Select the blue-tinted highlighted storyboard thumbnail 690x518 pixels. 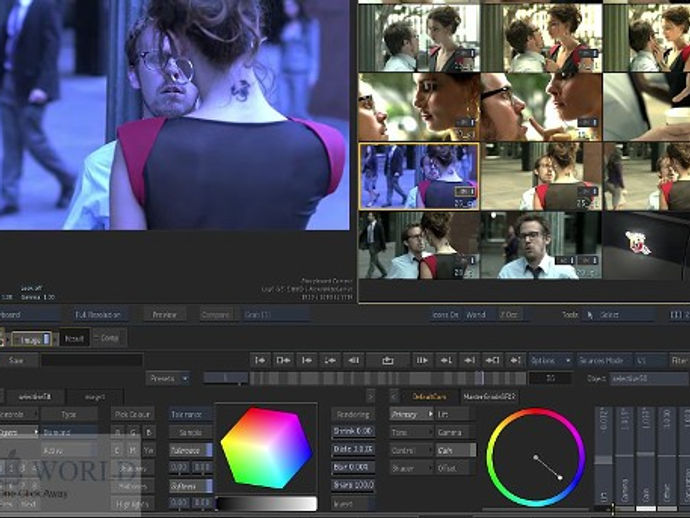(x=419, y=176)
